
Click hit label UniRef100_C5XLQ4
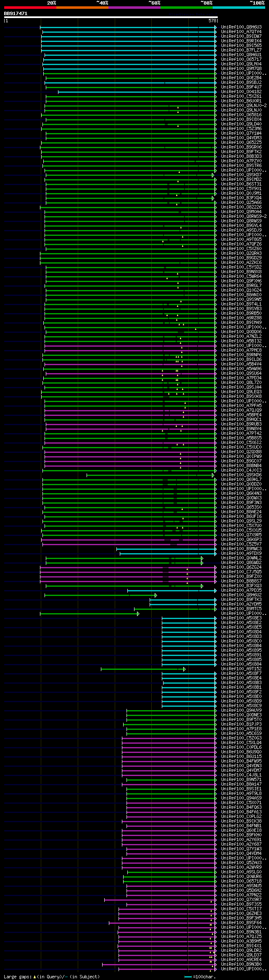241,742
